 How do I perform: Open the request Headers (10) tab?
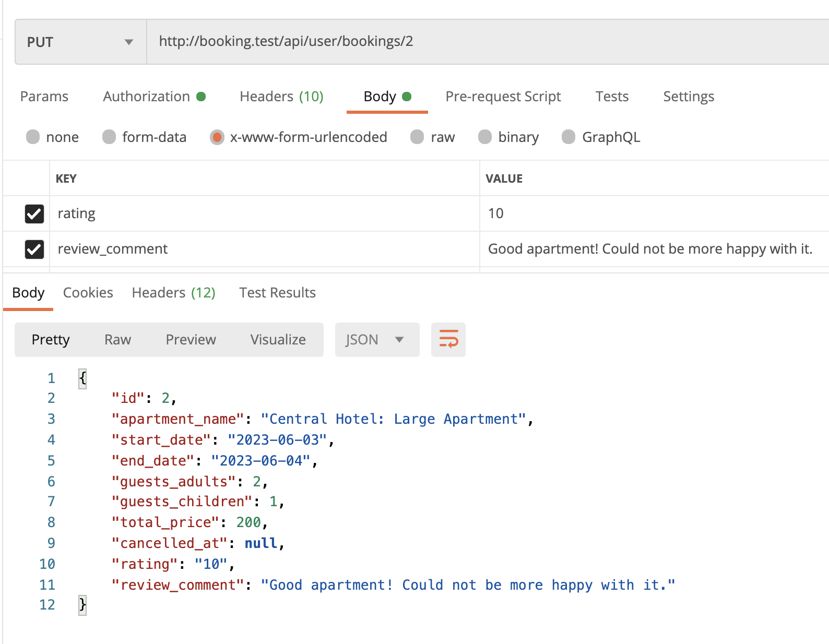282,97
